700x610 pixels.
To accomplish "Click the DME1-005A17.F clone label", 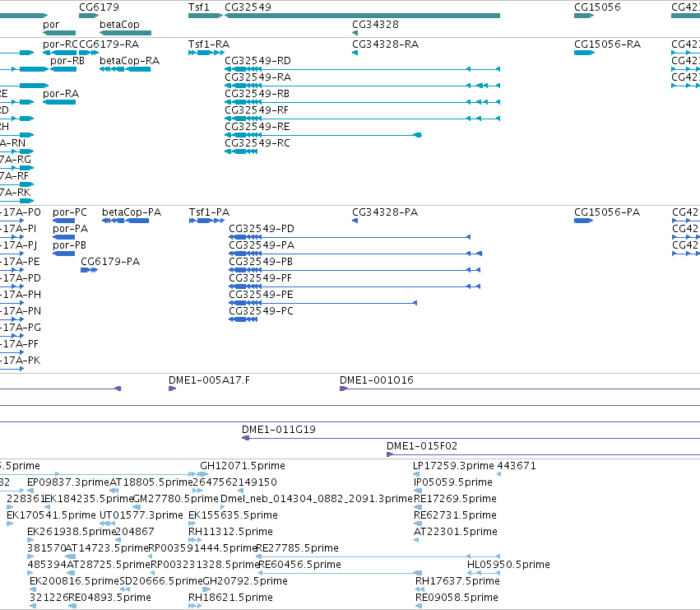I will point(209,380).
